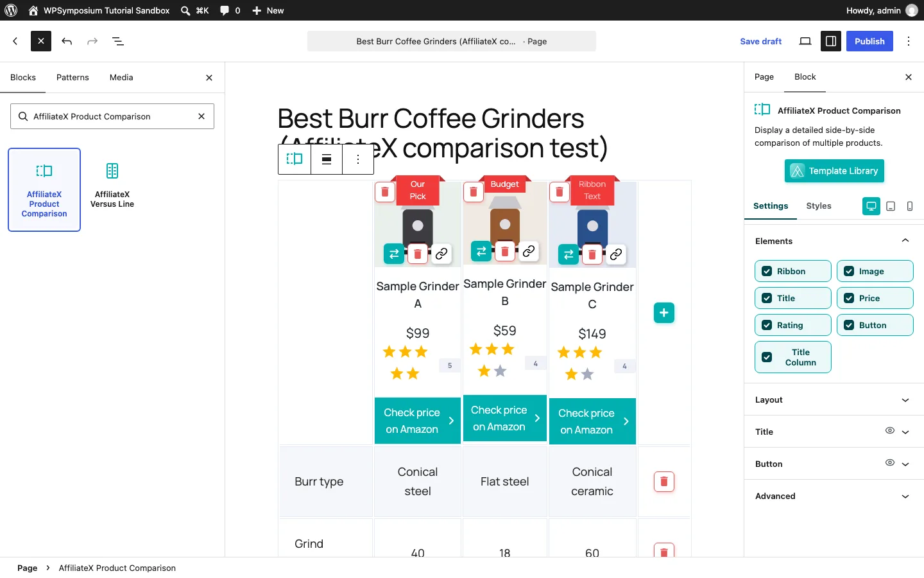The width and height of the screenshot is (924, 578).
Task: Delete the Burr type row
Action: click(x=664, y=482)
